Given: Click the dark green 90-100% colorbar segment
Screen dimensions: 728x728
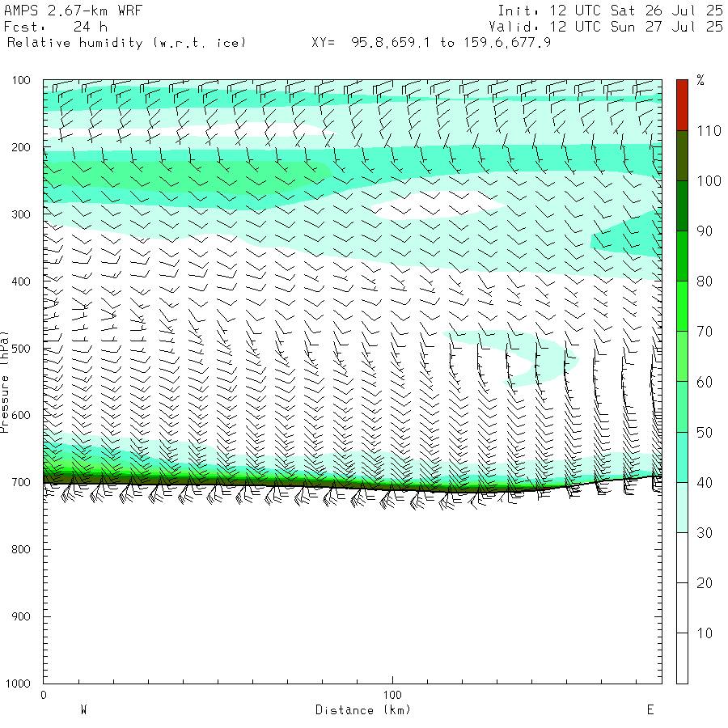Looking at the screenshot, I should point(682,205).
